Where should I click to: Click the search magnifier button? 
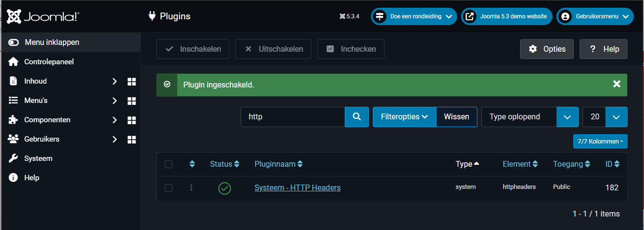pyautogui.click(x=357, y=117)
